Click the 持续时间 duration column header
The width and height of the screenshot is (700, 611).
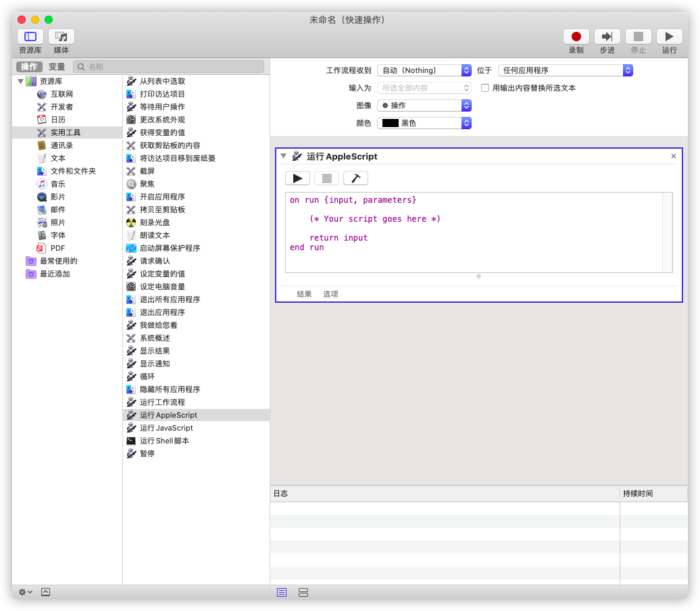(653, 493)
